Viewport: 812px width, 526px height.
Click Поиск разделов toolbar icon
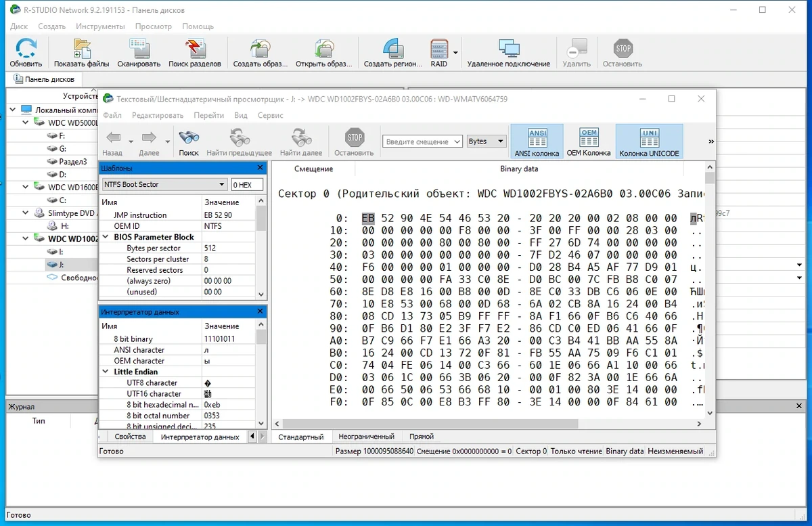pos(195,53)
